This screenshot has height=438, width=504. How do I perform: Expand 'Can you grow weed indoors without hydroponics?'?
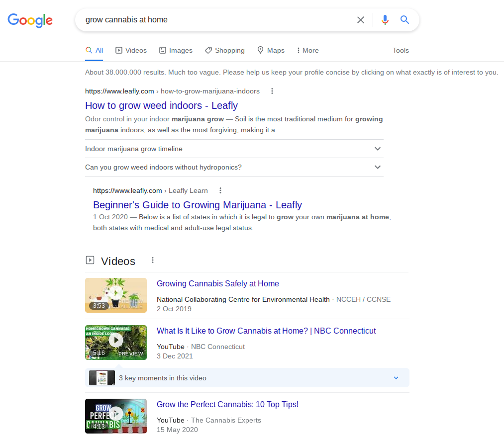coord(234,167)
